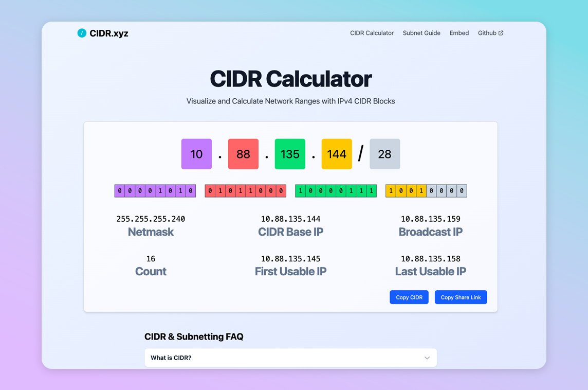
Task: Click the CIDR.xyz logo icon
Action: (x=82, y=33)
